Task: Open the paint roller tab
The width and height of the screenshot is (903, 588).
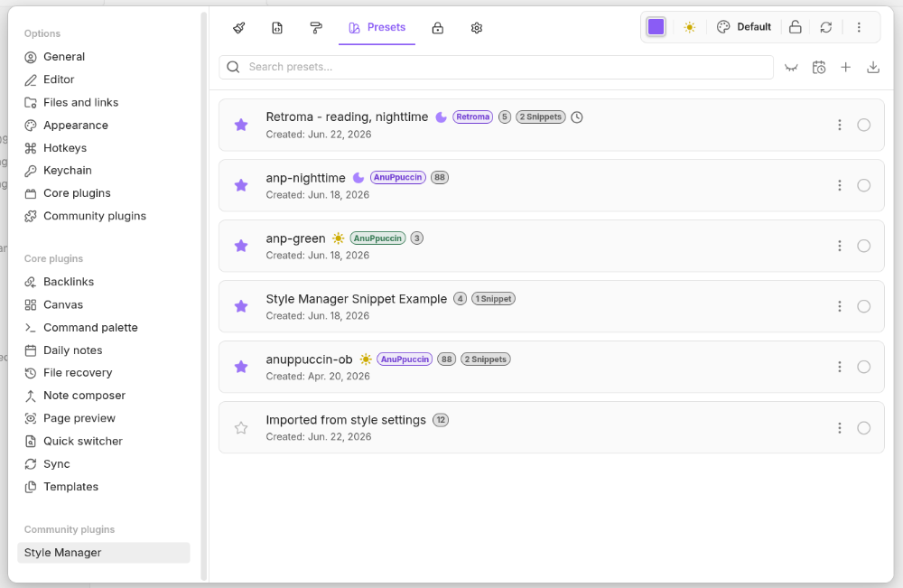Action: click(x=315, y=28)
